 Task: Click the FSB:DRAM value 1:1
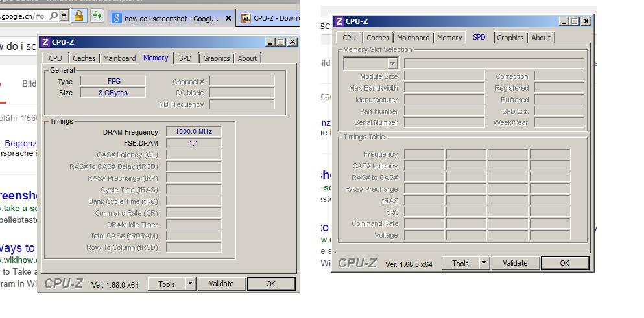(x=193, y=143)
